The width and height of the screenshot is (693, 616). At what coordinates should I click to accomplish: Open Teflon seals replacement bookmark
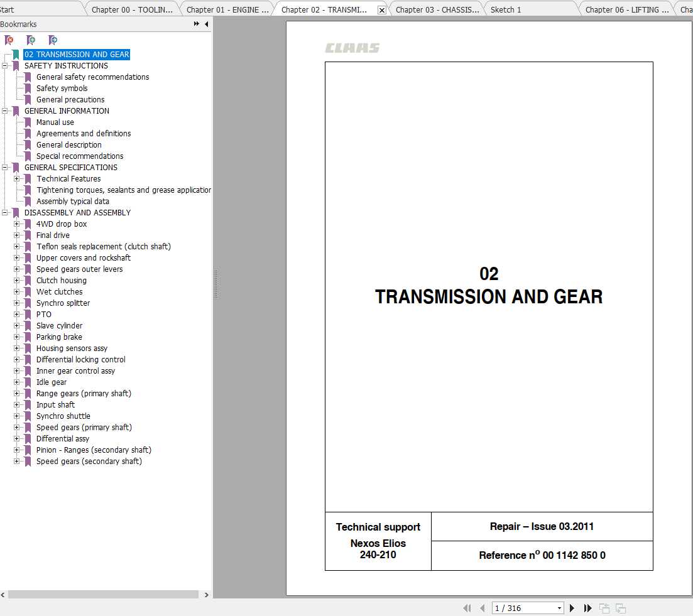coord(104,246)
